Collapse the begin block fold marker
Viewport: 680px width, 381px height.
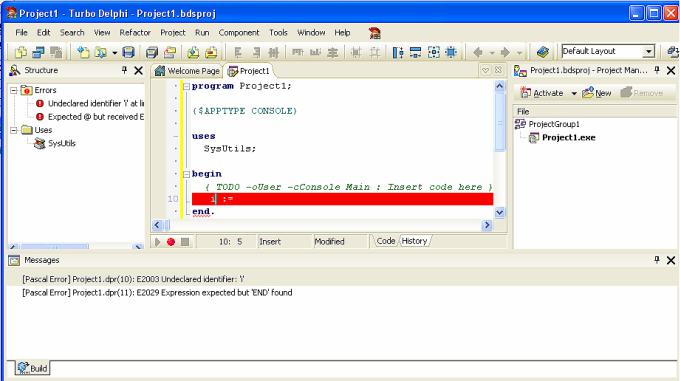[186, 174]
